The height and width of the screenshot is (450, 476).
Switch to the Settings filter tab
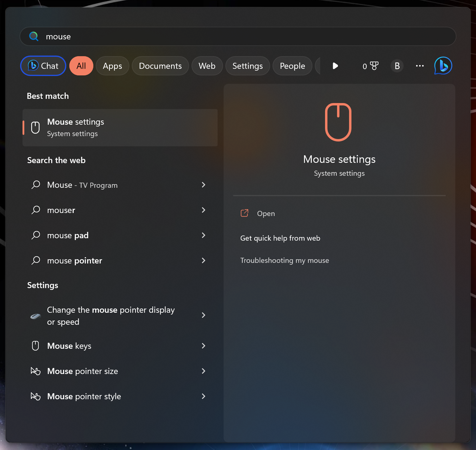[247, 66]
